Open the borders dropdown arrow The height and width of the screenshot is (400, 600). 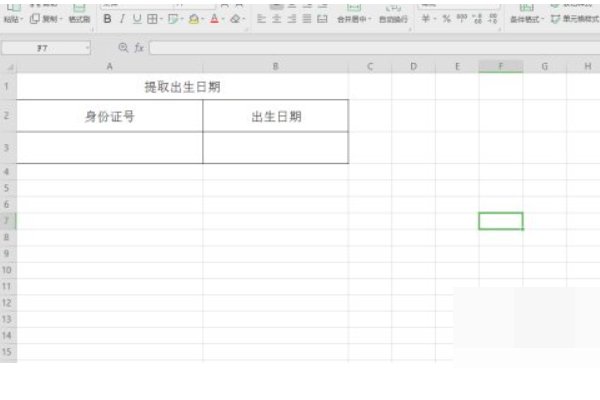point(161,19)
